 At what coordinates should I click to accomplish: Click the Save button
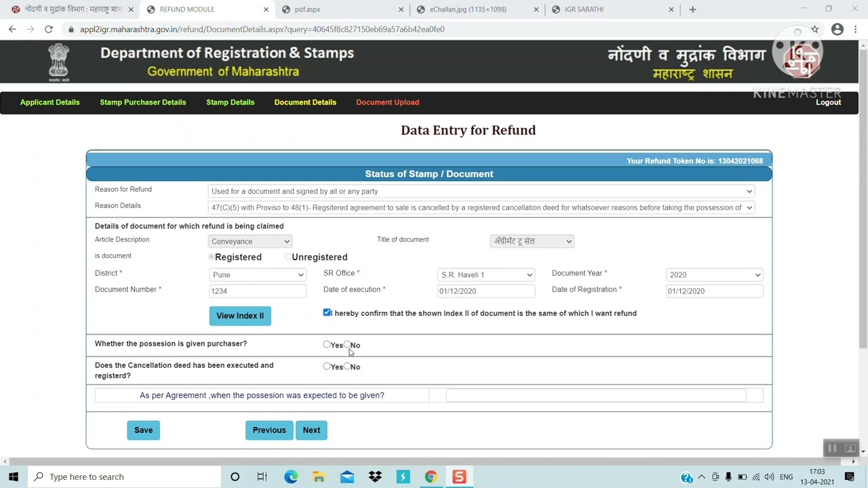coord(143,430)
